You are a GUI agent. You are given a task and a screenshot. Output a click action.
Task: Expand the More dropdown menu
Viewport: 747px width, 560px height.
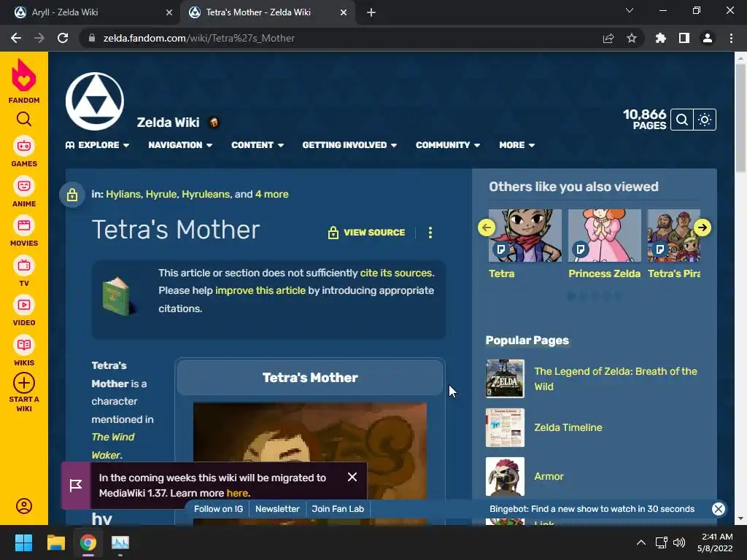517,145
